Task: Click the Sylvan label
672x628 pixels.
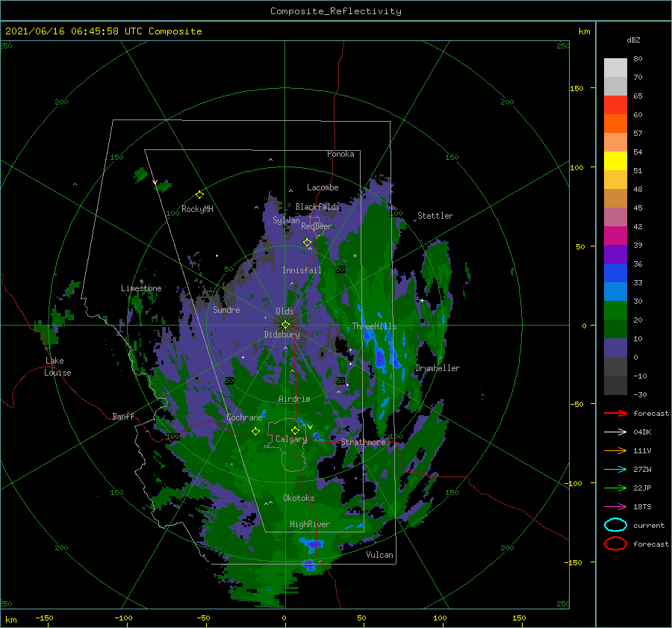Action: pyautogui.click(x=286, y=220)
